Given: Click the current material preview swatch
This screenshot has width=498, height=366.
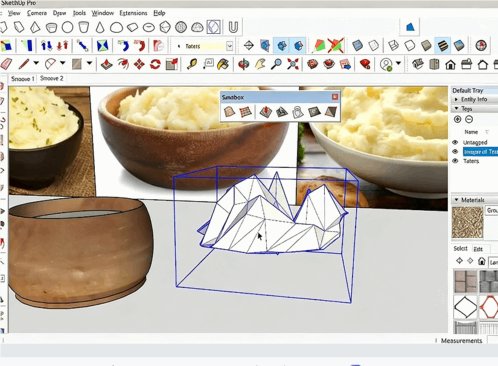Looking at the screenshot, I should click(x=467, y=222).
